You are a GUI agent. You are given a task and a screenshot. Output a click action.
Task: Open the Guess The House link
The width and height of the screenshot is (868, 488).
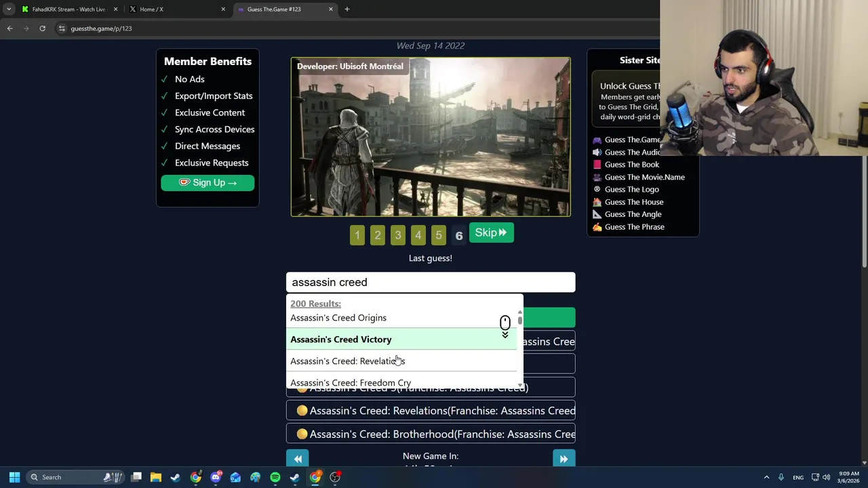(628, 202)
